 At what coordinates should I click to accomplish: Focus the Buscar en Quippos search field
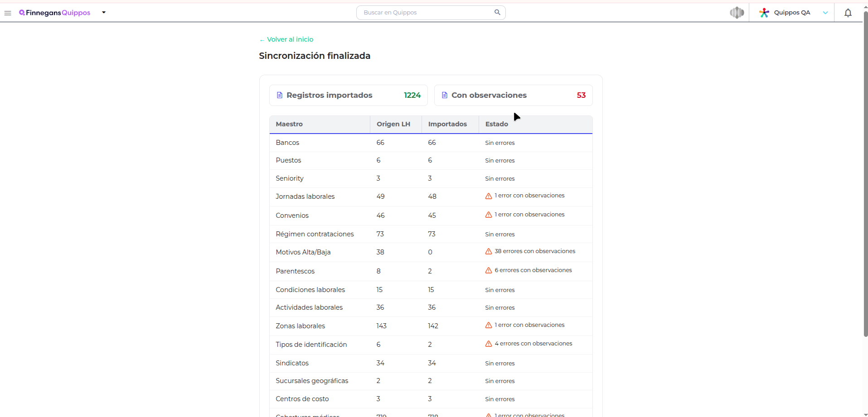point(431,13)
